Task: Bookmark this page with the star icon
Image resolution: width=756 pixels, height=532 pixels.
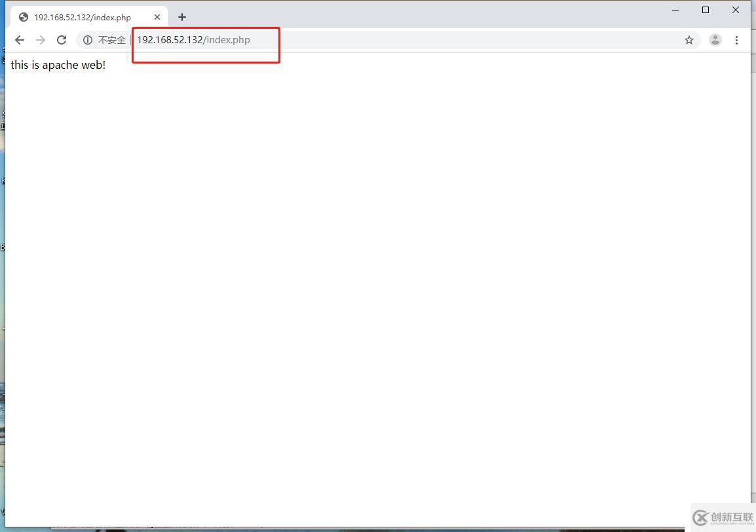Action: click(689, 40)
